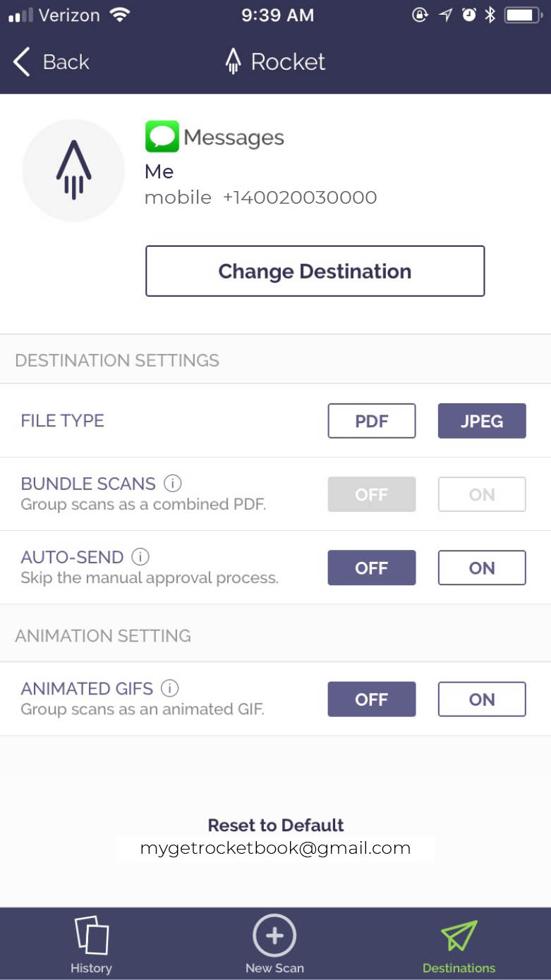Open info icon next to Animated GIFs
Viewport: 551px width, 980px height.
pyautogui.click(x=169, y=688)
